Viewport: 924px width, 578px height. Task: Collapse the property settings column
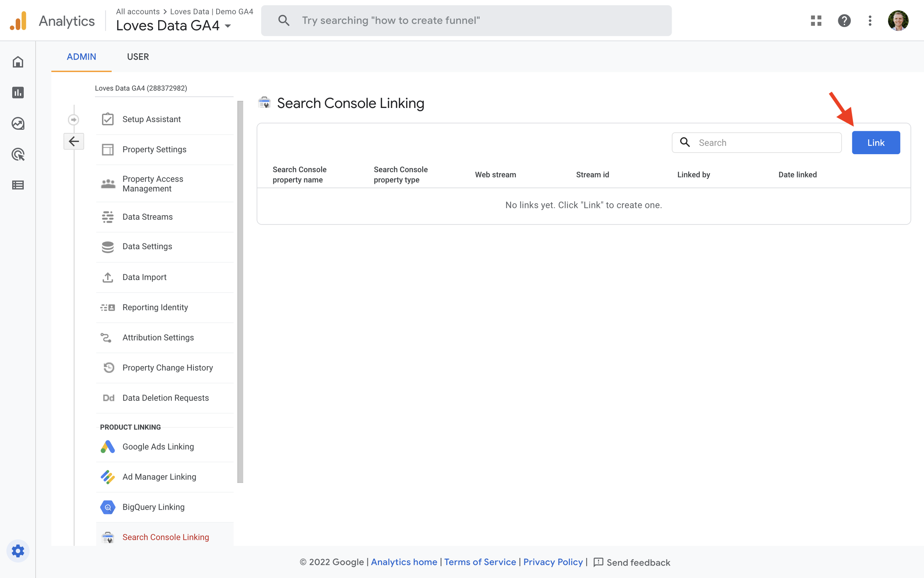(74, 141)
